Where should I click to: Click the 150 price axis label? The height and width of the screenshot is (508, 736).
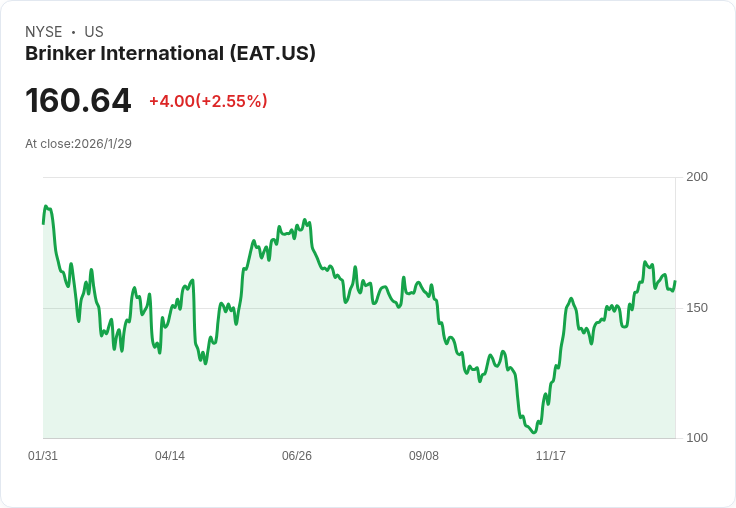[x=697, y=308]
